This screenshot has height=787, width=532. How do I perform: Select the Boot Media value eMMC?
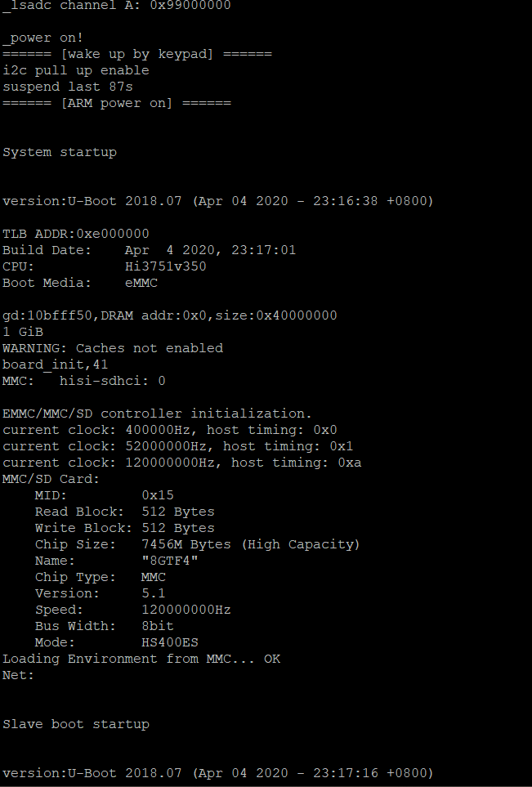(x=141, y=283)
